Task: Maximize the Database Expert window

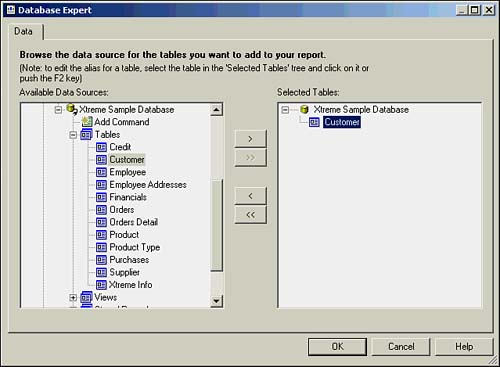Action: [x=475, y=10]
